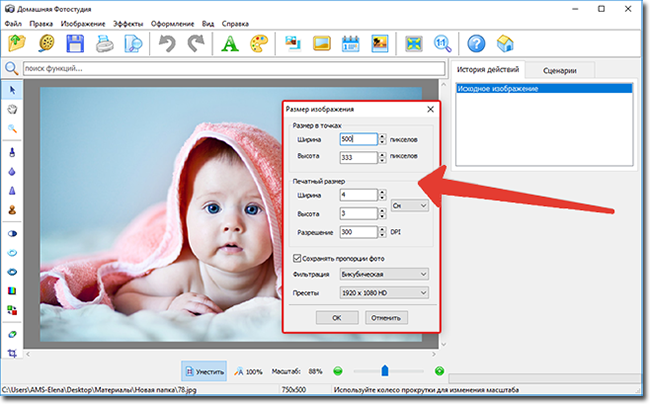Open a photo with the folder icon
Viewport: 650px width, 405px height.
[17, 44]
